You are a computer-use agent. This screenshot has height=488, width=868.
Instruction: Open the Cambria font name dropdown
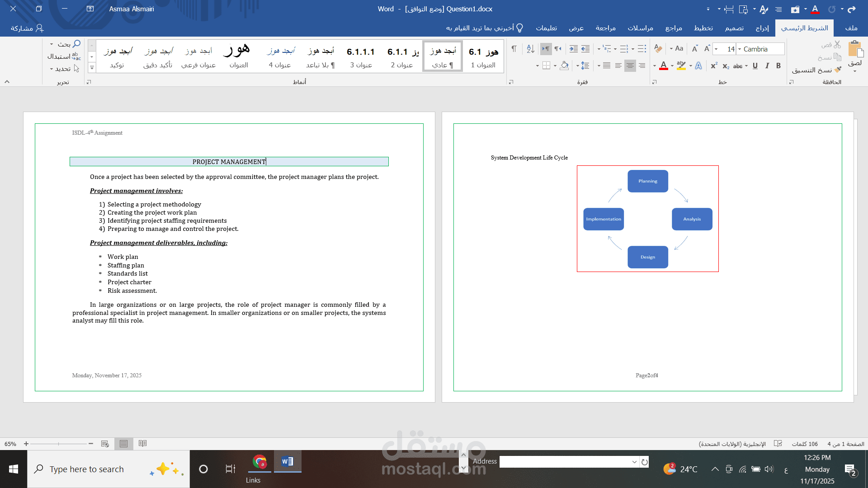(x=740, y=49)
